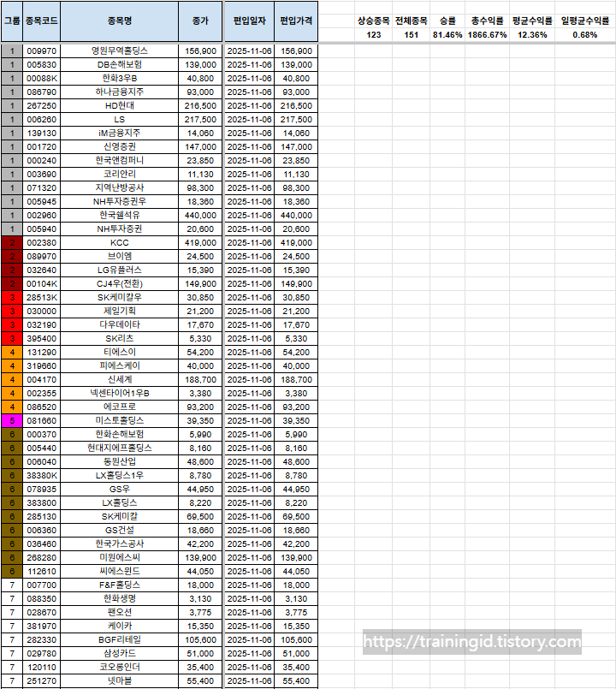Select the value 123 under 상승종목
Screen dimensions: 616x689
(x=374, y=35)
